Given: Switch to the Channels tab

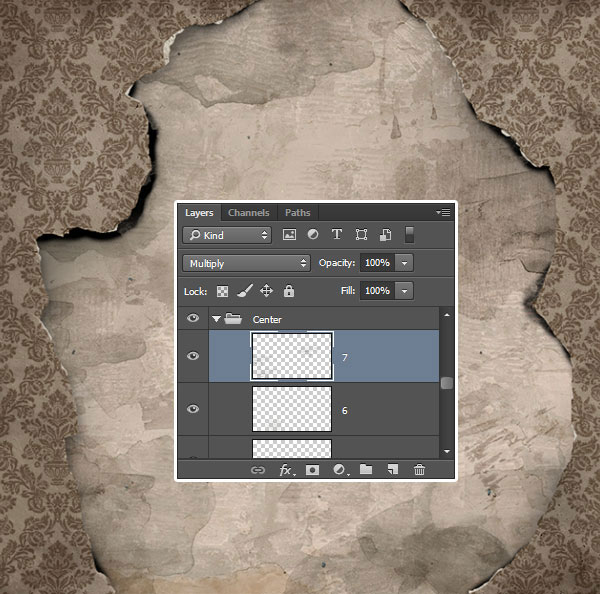Looking at the screenshot, I should click(x=248, y=212).
